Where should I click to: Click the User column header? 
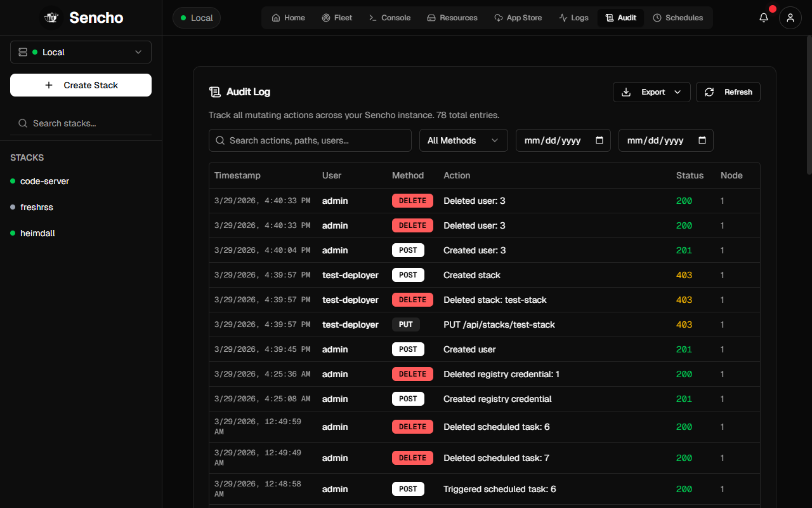point(332,175)
